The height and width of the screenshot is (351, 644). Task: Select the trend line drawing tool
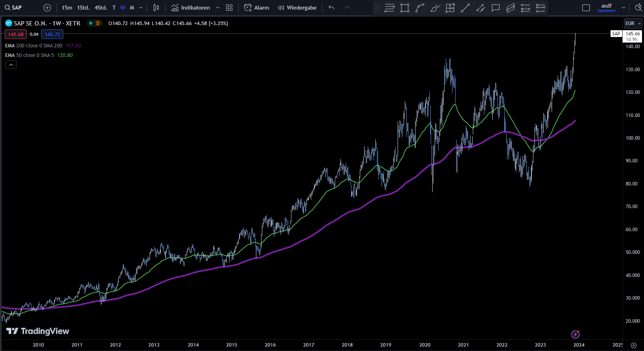465,8
